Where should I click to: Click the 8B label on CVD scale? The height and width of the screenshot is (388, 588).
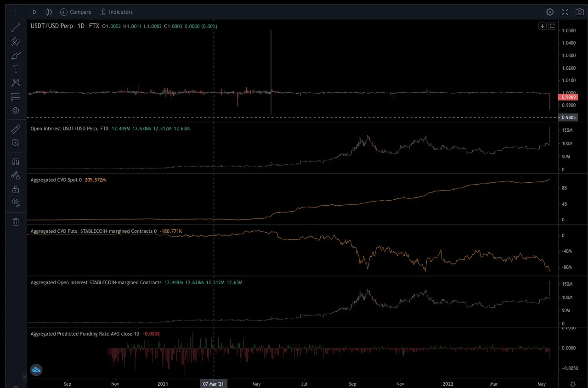(565, 188)
